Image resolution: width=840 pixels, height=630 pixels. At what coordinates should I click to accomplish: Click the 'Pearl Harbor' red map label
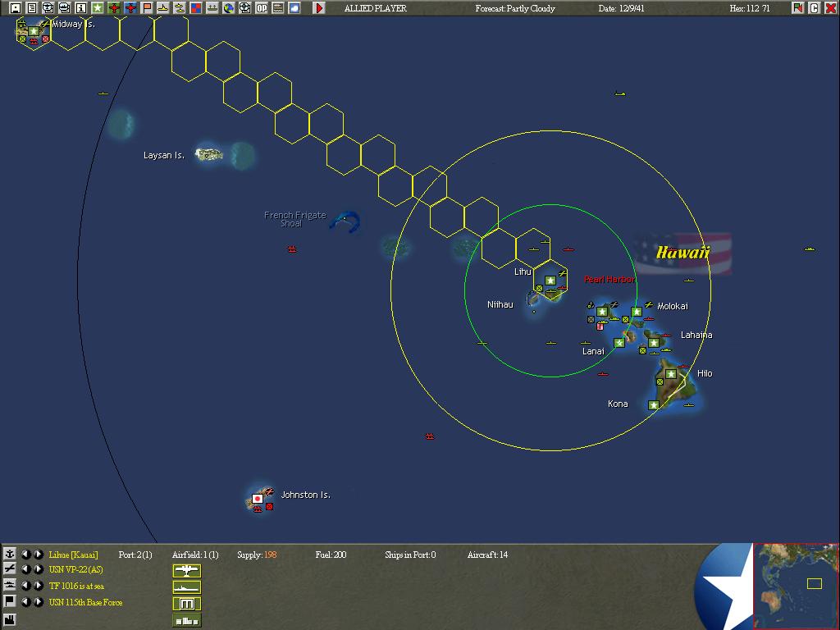tap(609, 279)
